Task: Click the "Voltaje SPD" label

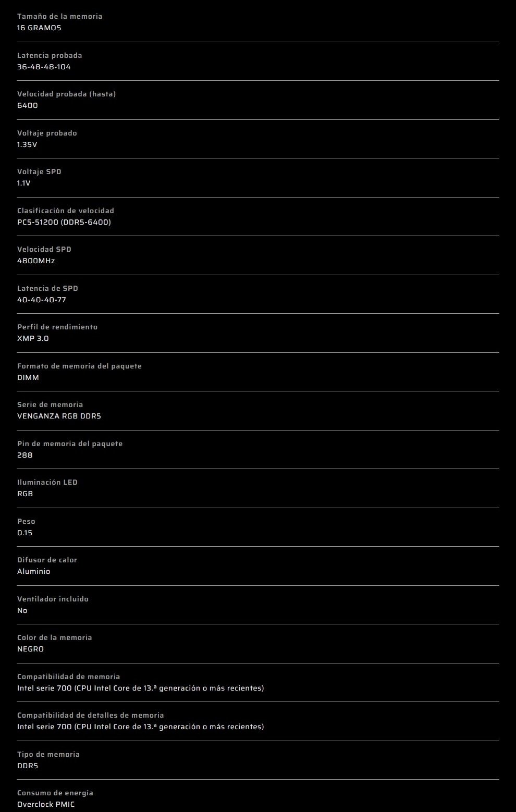Action: [39, 171]
